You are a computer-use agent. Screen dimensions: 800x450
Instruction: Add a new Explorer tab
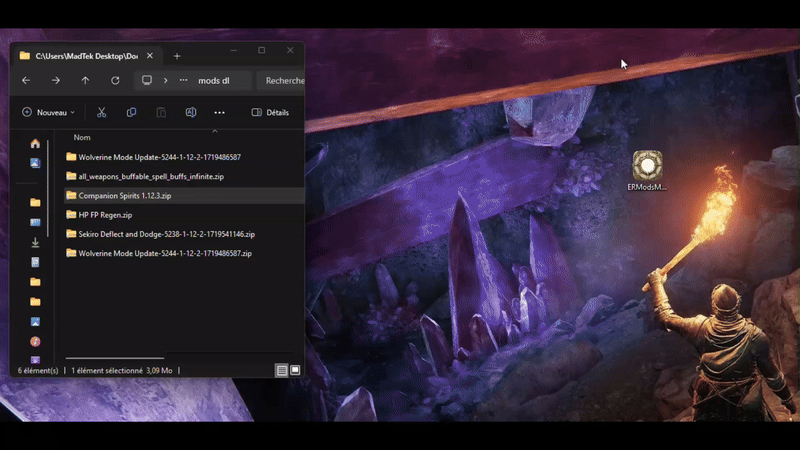(177, 56)
